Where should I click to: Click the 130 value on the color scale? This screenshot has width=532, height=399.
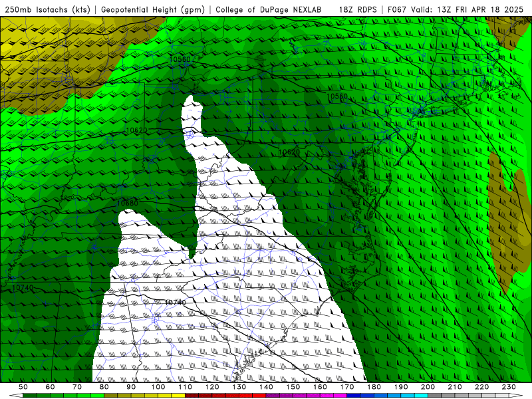tap(239, 387)
